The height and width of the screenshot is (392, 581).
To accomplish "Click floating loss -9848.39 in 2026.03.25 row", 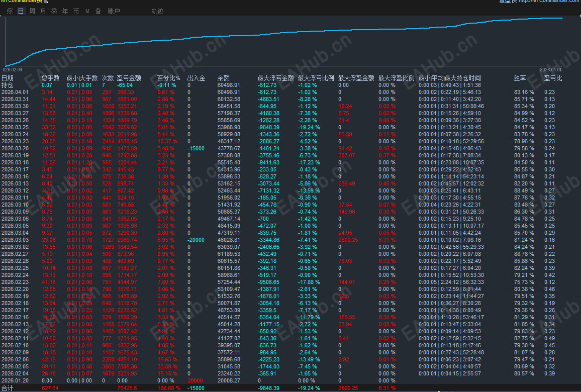I will pos(269,127).
